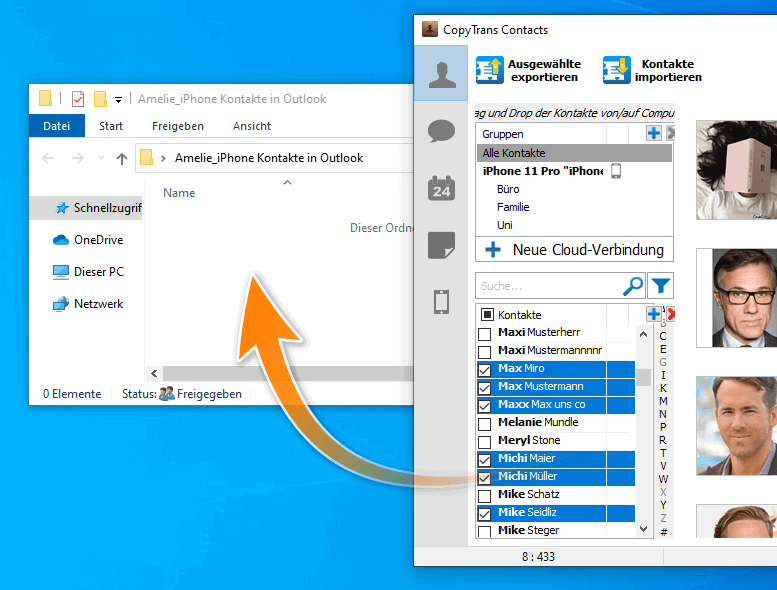777x590 pixels.
Task: Select the iPhone 11 Pro device entry
Action: point(543,171)
